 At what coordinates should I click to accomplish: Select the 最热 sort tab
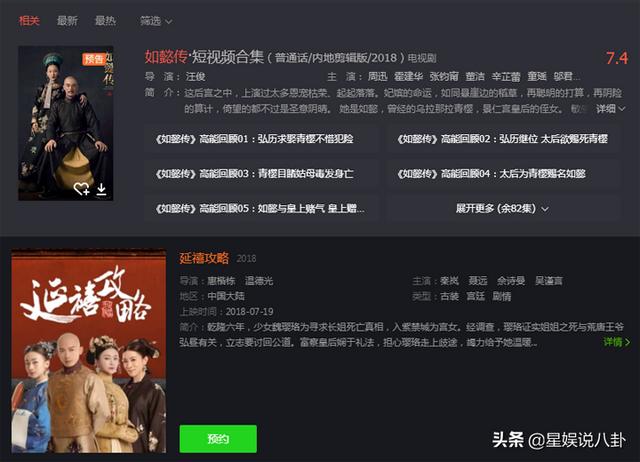(105, 20)
